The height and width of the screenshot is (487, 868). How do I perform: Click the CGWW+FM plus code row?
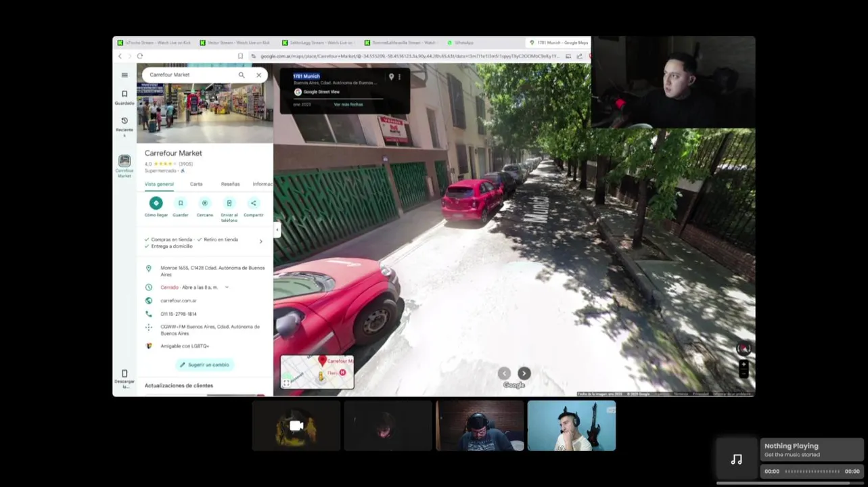[205, 330]
